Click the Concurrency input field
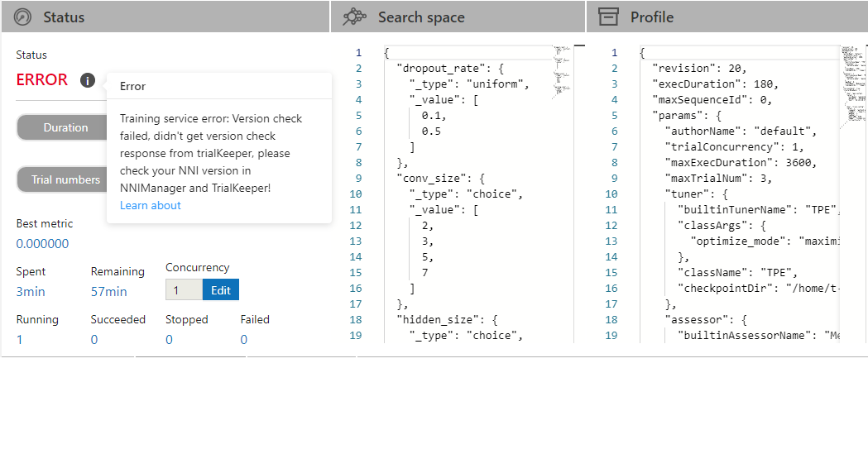This screenshot has height=454, width=868. [184, 289]
